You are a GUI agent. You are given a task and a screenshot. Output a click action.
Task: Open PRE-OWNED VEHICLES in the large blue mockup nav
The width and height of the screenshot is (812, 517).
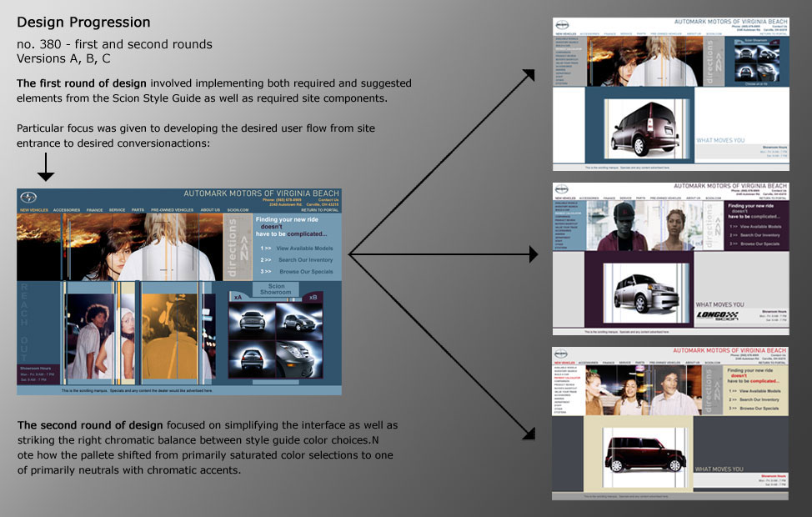[x=172, y=210]
